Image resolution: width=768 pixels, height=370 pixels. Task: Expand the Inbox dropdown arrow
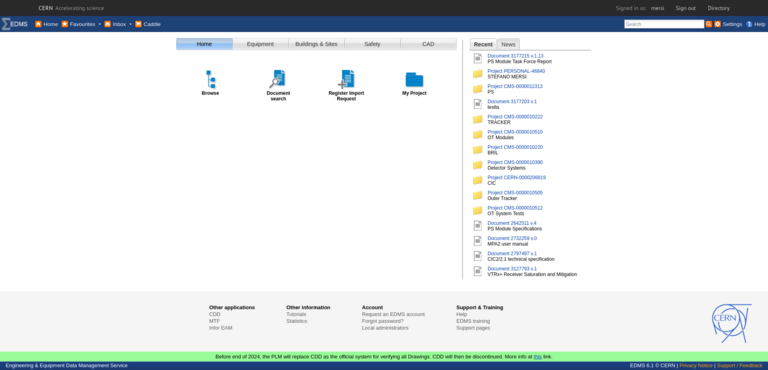[130, 24]
